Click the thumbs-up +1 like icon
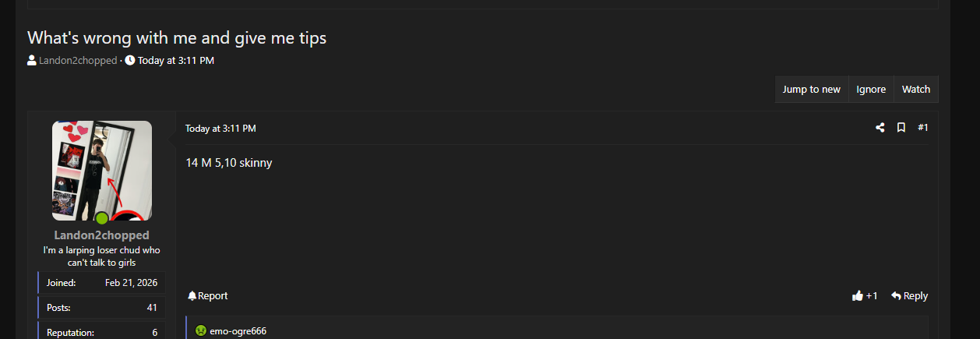Image resolution: width=980 pixels, height=339 pixels. click(858, 296)
